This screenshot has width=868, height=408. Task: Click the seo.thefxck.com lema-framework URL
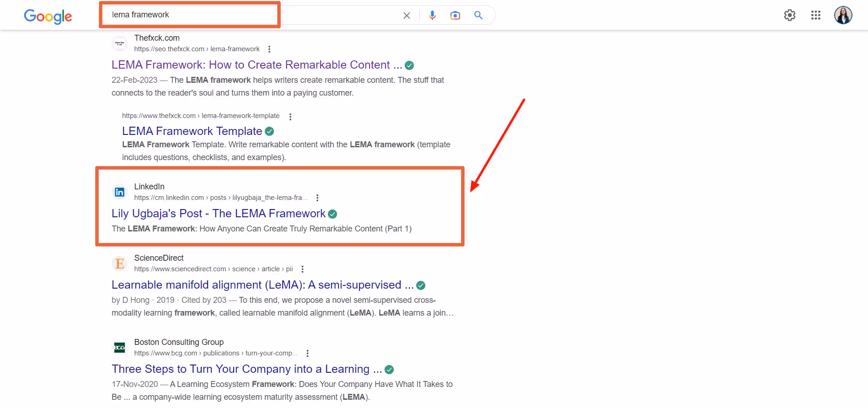tap(197, 49)
